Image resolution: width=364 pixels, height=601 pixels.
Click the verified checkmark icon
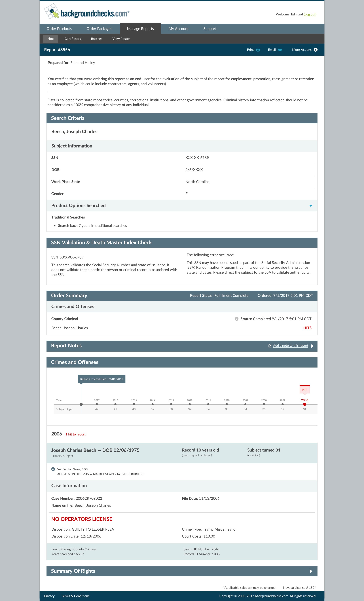[x=53, y=469]
